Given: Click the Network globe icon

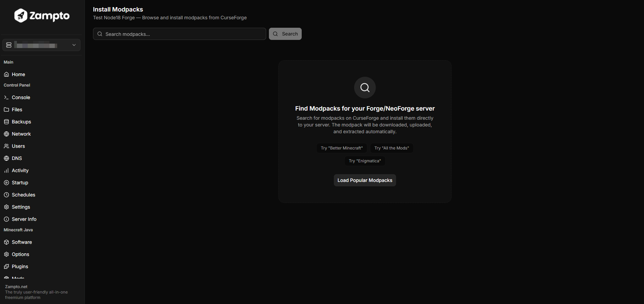Looking at the screenshot, I should (6, 134).
